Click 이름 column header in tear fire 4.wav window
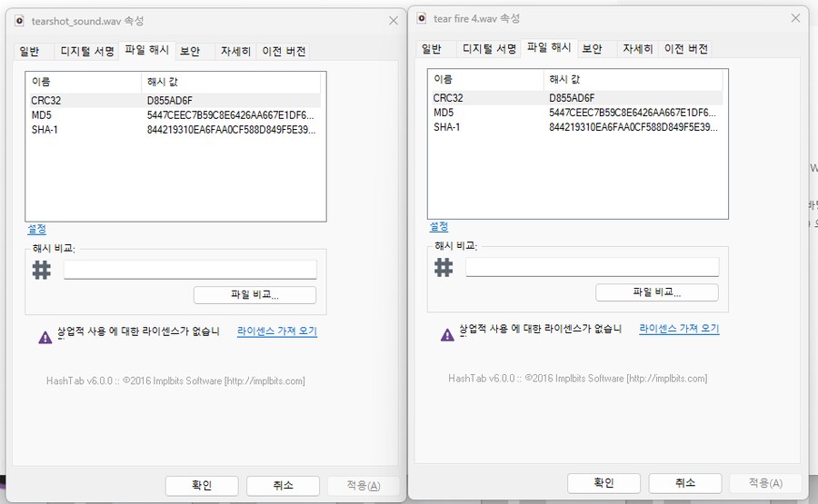Image resolution: width=818 pixels, height=504 pixels. coord(485,79)
